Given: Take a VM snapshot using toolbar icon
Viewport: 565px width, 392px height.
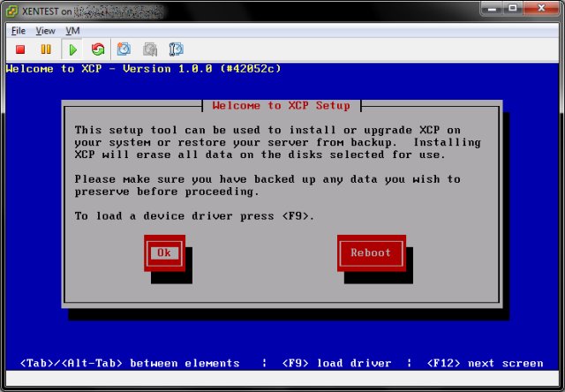Looking at the screenshot, I should click(124, 49).
